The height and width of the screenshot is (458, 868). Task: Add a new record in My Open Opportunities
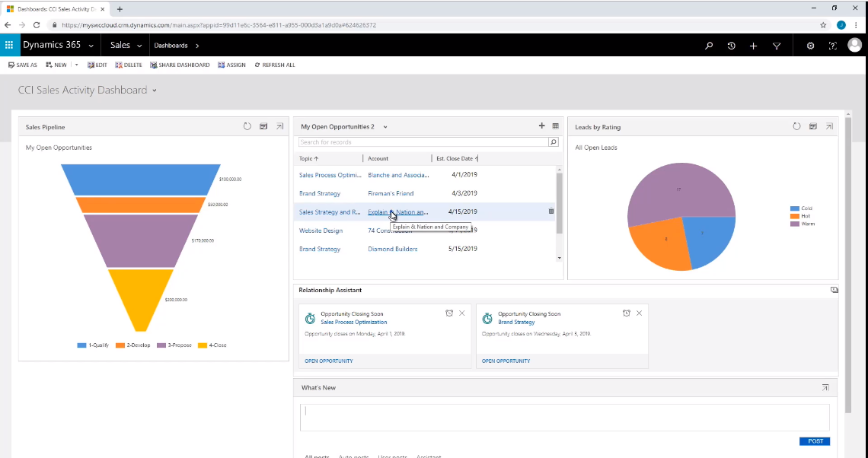(x=542, y=126)
